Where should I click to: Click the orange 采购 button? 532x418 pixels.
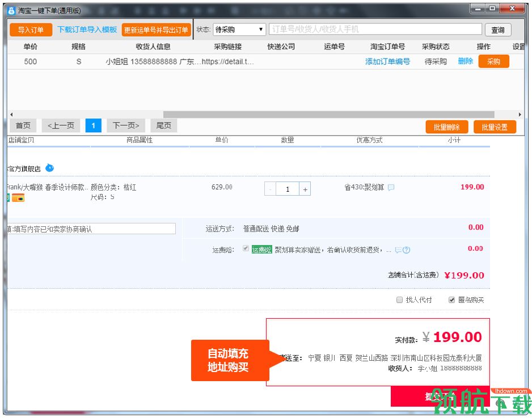tap(493, 61)
